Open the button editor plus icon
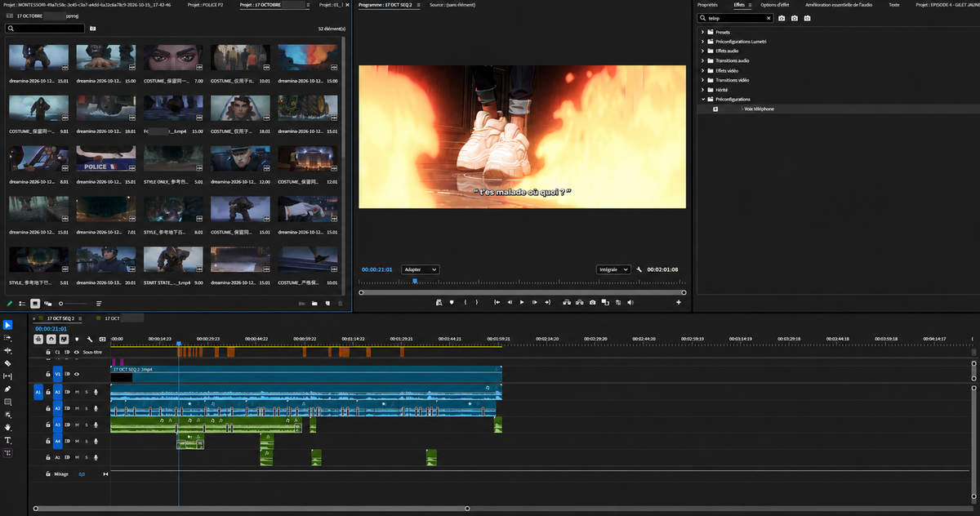This screenshot has width=980, height=516. (679, 302)
